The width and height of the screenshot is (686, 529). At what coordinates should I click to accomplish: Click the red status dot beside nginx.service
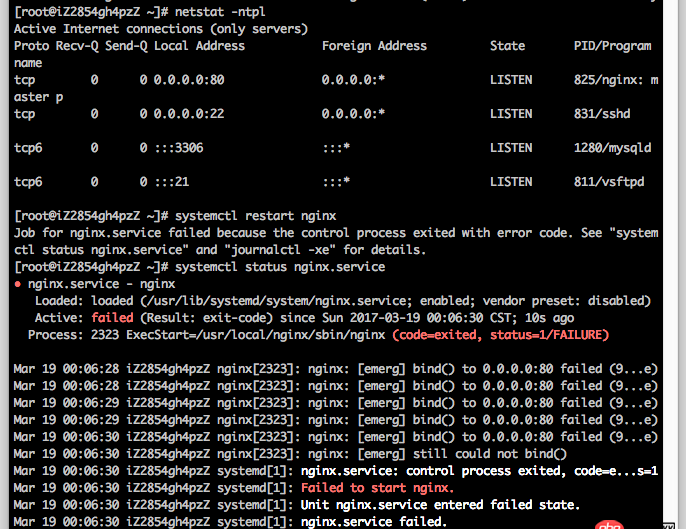(x=18, y=284)
